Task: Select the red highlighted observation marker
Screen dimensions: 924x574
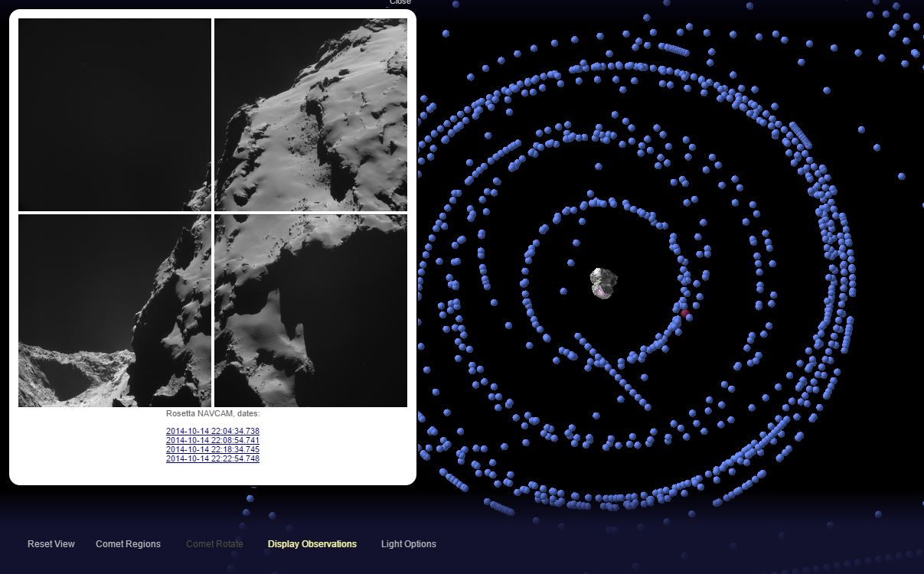Action: click(x=685, y=313)
